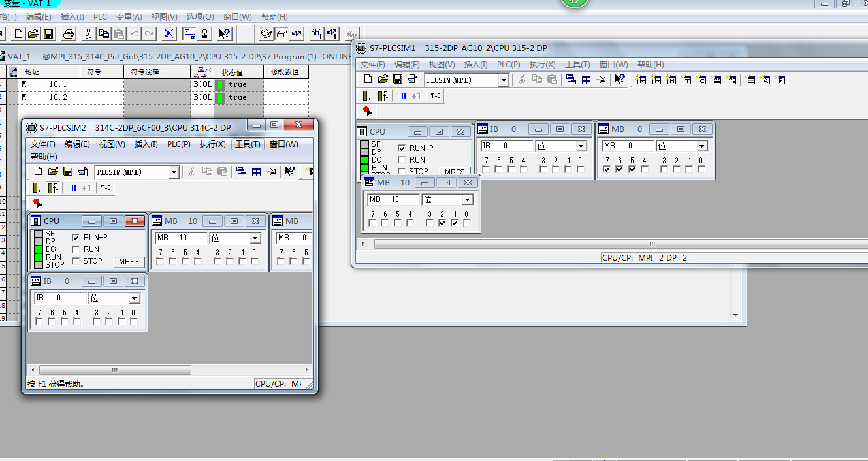The image size is (868, 461).
Task: Click the T=0 reset timers button in PLCSIM1
Action: 436,96
